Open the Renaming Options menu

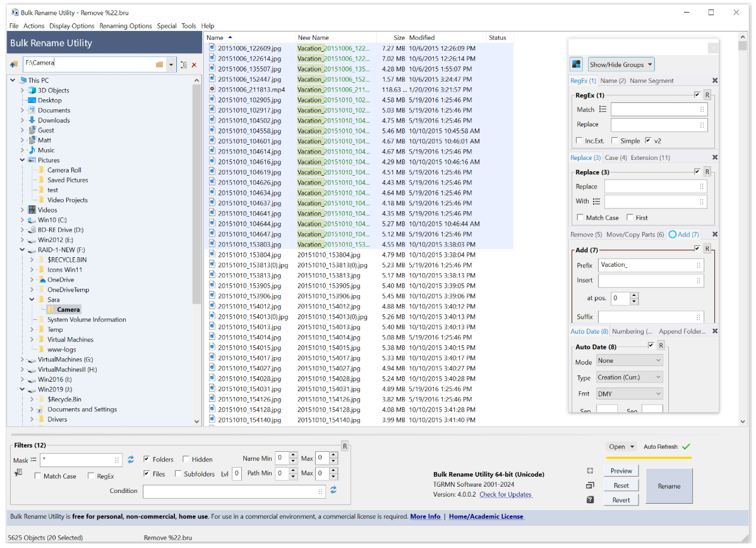[x=125, y=26]
